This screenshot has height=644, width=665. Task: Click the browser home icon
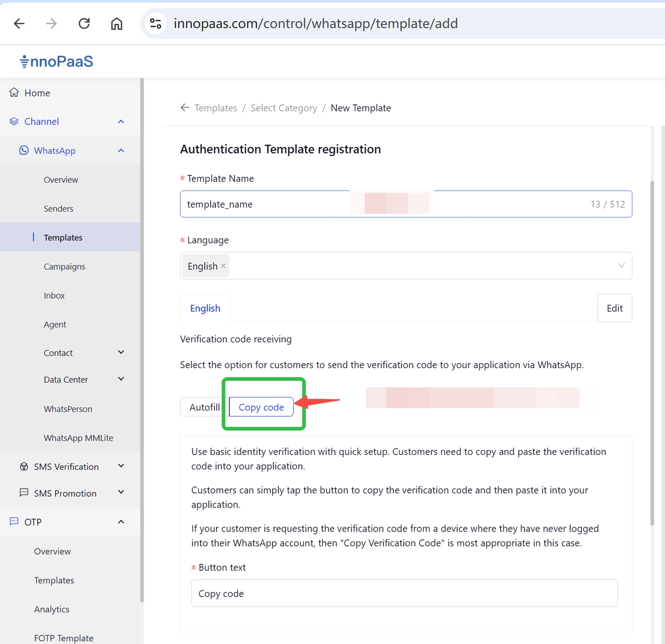(116, 23)
